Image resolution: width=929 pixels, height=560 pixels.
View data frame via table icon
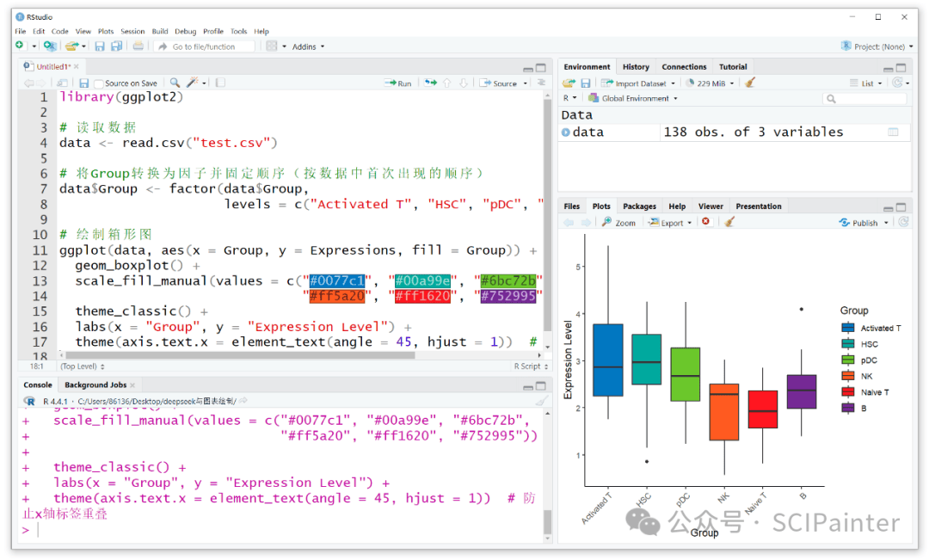(893, 132)
